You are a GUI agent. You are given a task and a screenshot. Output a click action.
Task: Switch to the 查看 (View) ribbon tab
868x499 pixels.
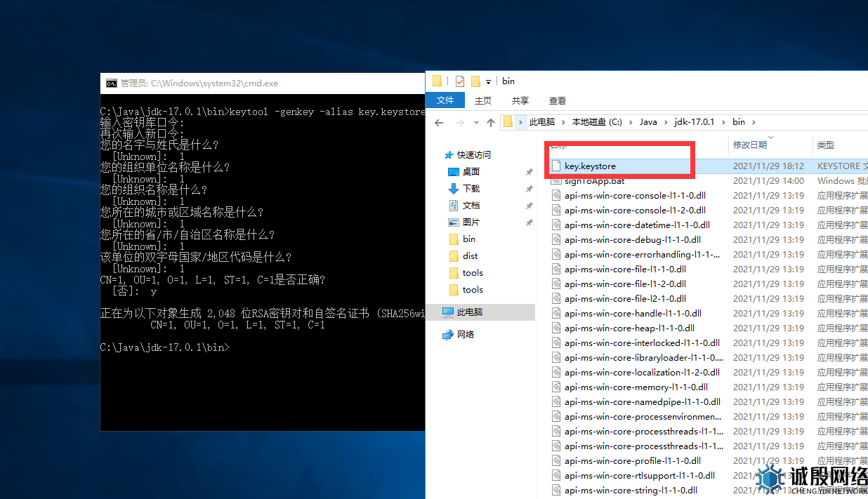[558, 100]
